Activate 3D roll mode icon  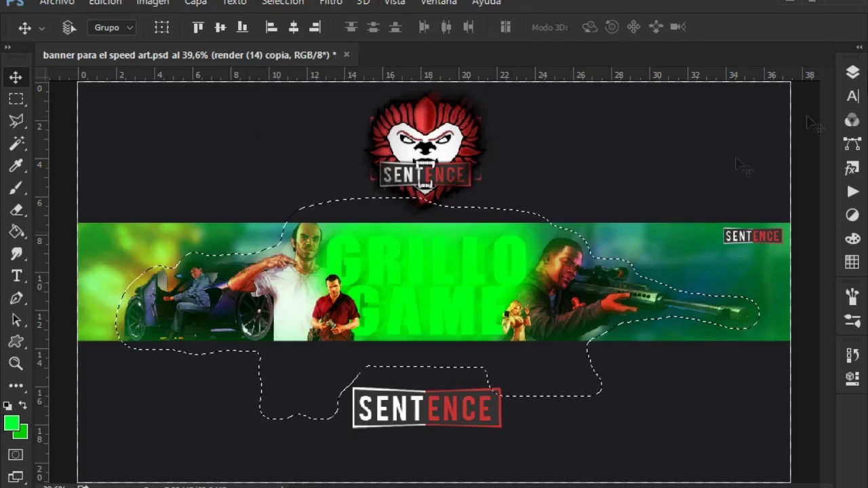point(612,27)
